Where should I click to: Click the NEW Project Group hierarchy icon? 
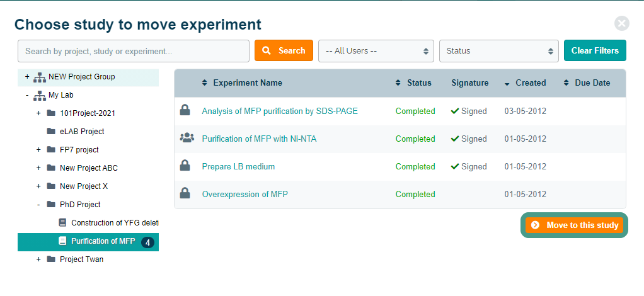point(40,77)
